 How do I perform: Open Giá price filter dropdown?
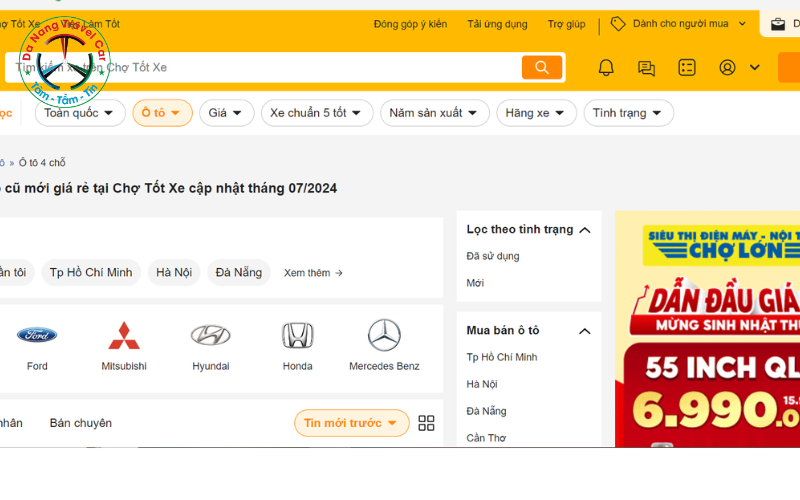[x=227, y=113]
